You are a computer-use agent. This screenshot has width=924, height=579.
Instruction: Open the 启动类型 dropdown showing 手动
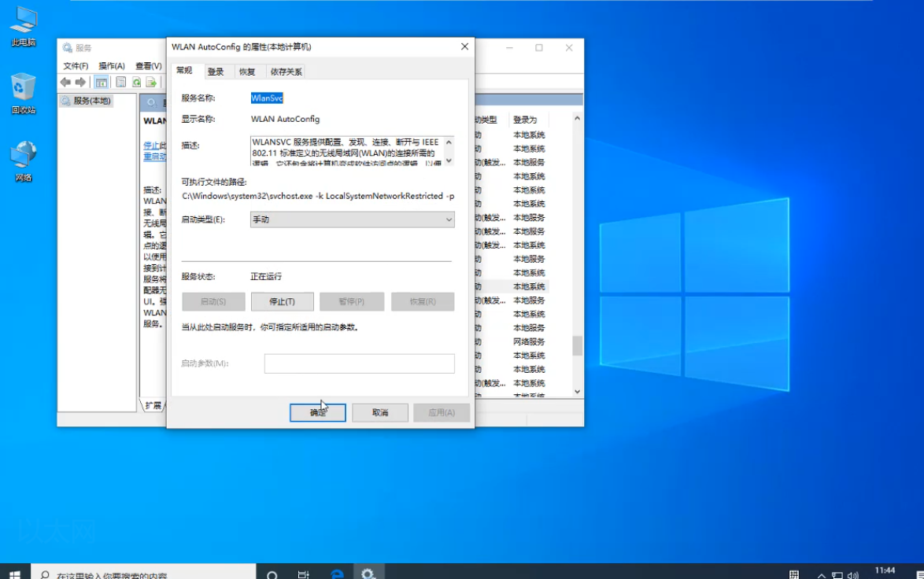pos(448,219)
